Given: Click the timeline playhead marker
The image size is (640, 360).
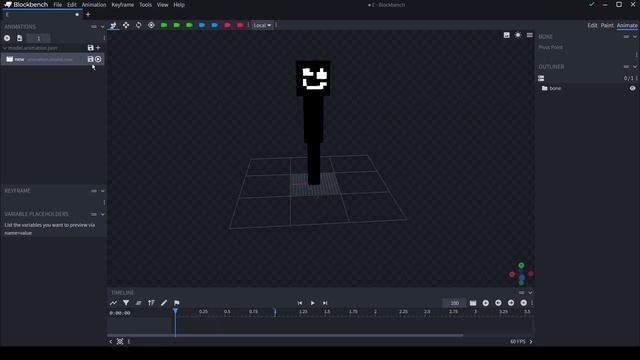Looking at the screenshot, I should 175,312.
